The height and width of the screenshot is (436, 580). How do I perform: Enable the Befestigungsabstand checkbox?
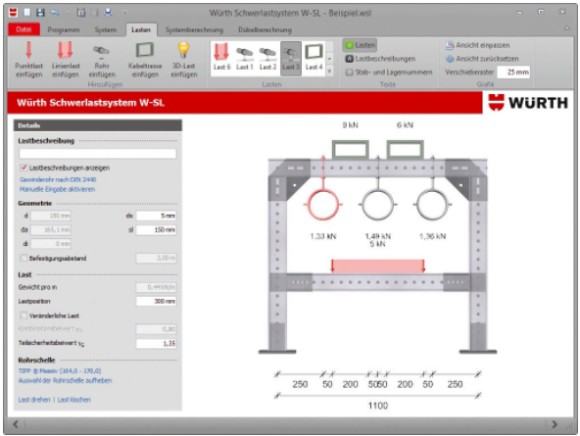tap(24, 258)
